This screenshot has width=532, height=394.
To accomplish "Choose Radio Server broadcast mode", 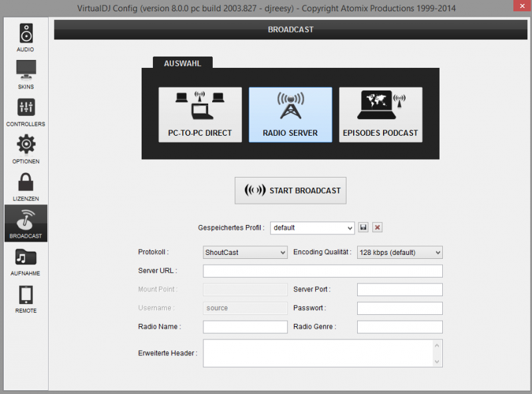I will click(291, 114).
